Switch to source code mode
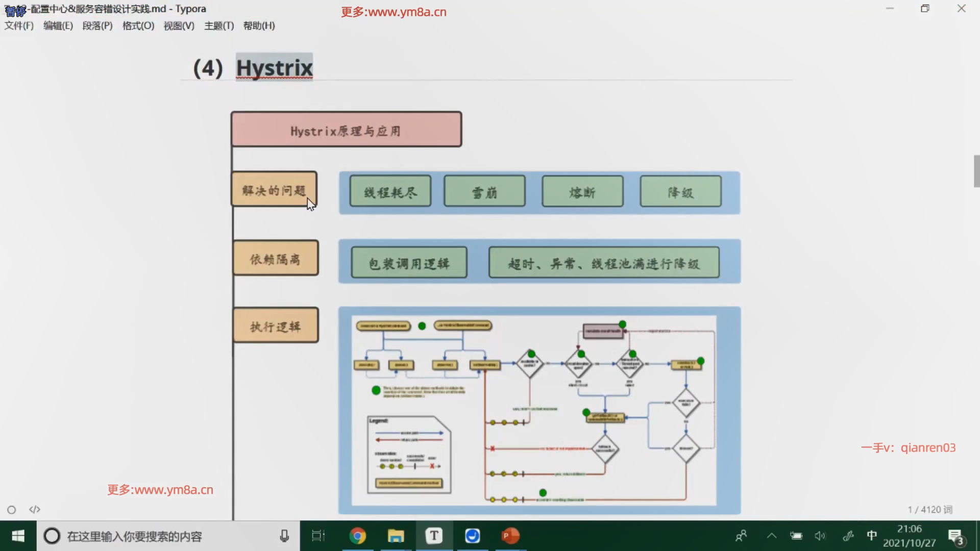 tap(35, 510)
